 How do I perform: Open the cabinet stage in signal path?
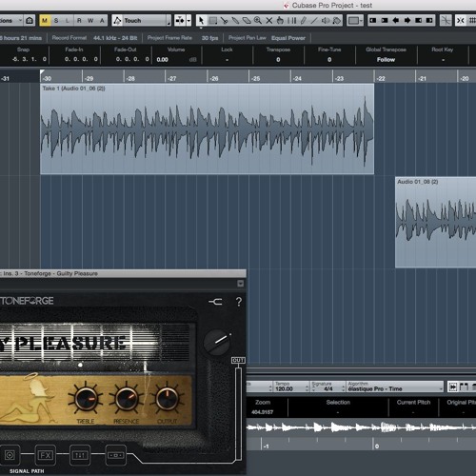tap(115, 455)
